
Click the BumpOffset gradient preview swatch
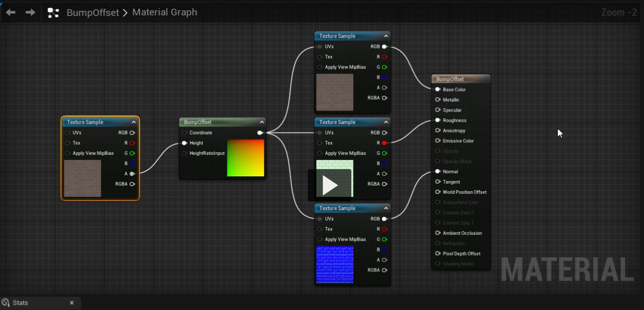245,158
